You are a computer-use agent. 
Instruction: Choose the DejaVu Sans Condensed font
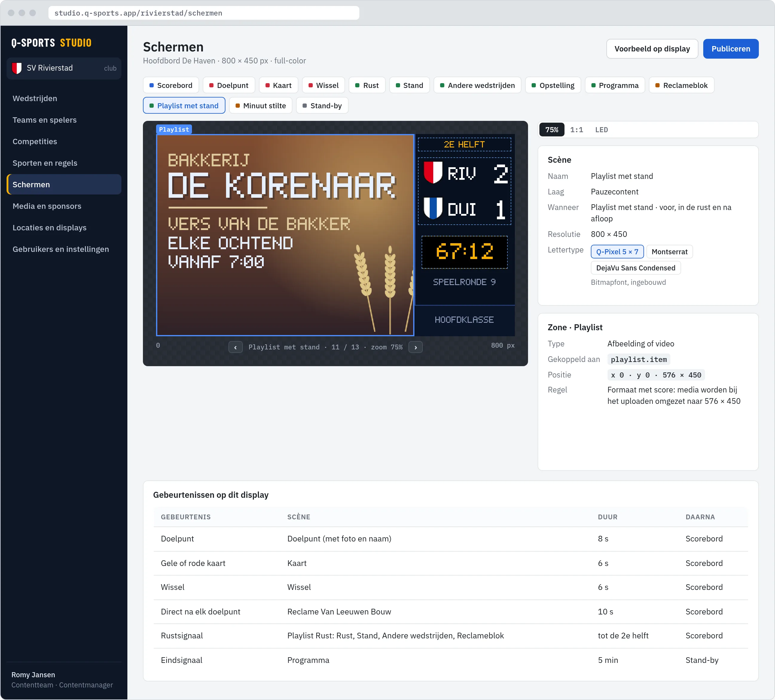tap(635, 268)
